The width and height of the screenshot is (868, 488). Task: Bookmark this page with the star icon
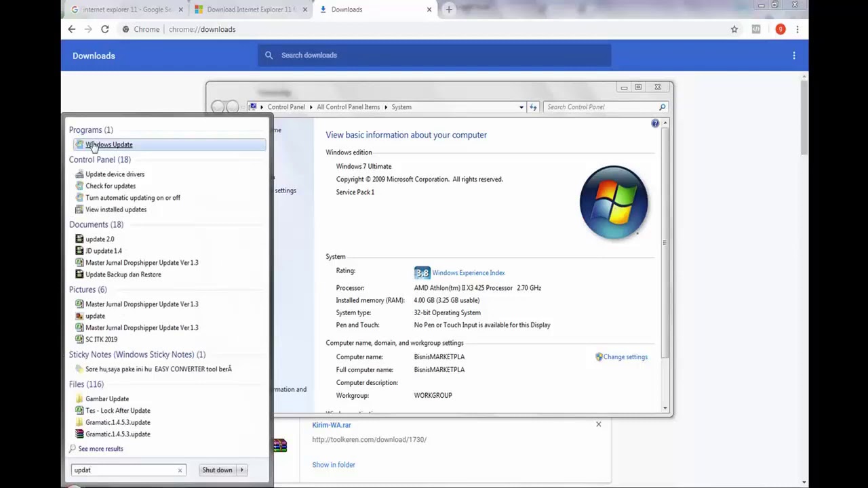pyautogui.click(x=734, y=29)
